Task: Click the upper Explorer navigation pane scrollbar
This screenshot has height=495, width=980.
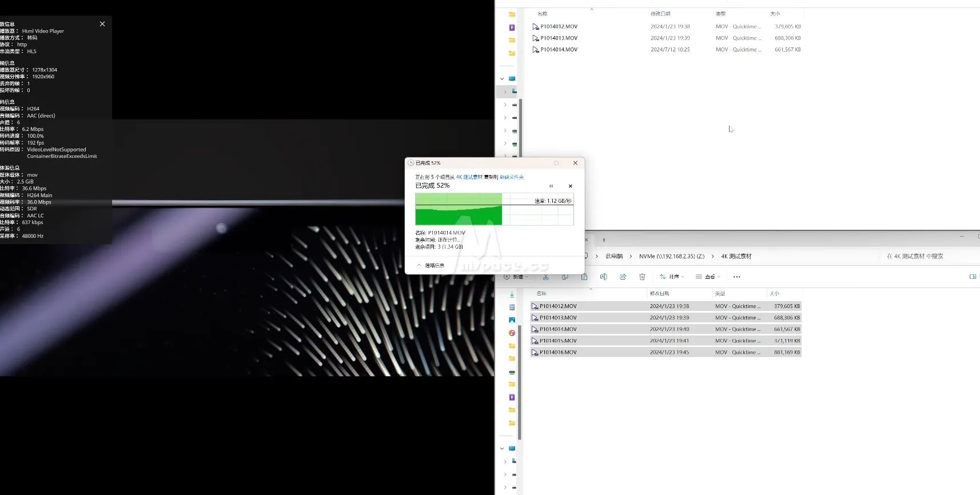Action: click(x=520, y=129)
